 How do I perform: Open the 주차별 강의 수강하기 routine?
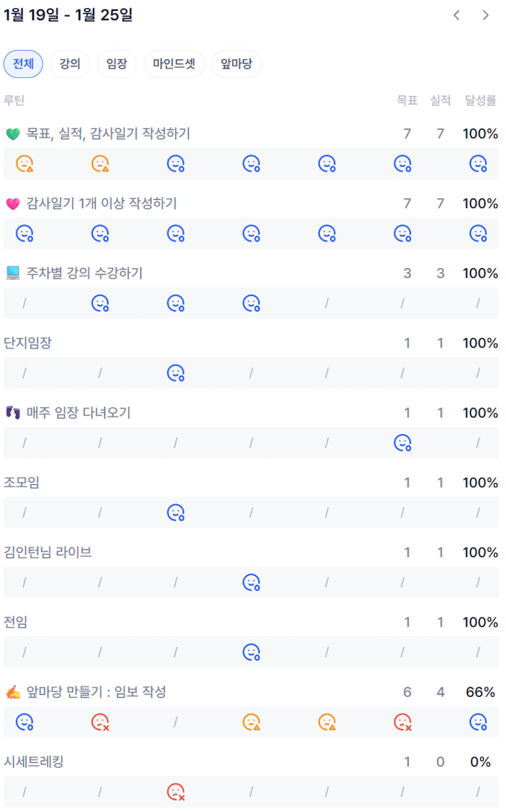[84, 273]
